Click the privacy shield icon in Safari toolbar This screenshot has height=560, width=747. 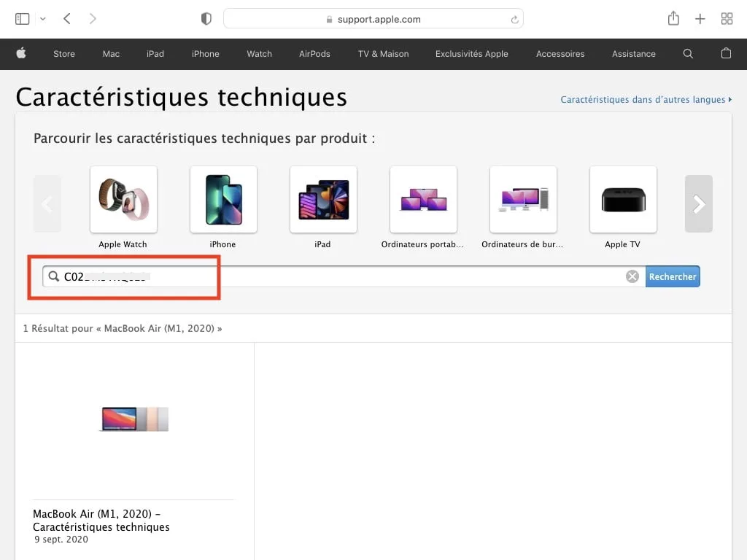tap(206, 19)
